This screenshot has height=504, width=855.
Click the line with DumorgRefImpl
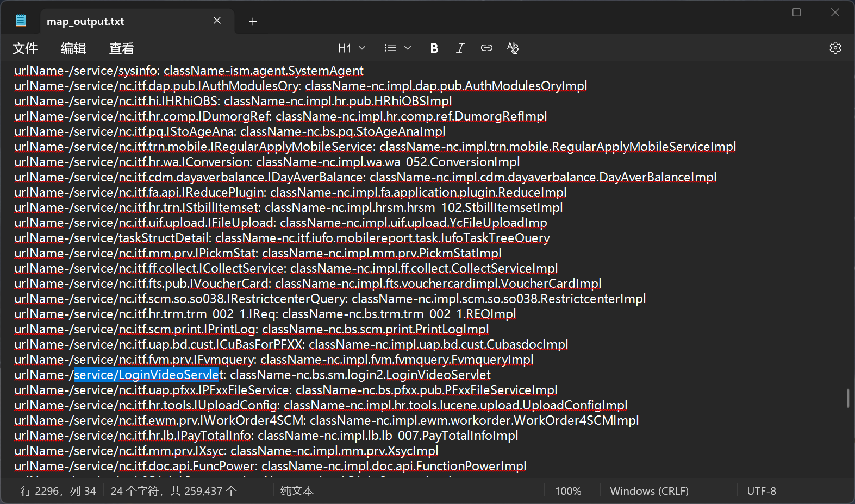pos(280,116)
